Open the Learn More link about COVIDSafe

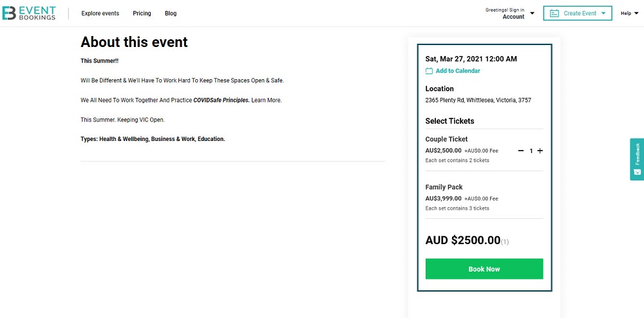point(267,100)
